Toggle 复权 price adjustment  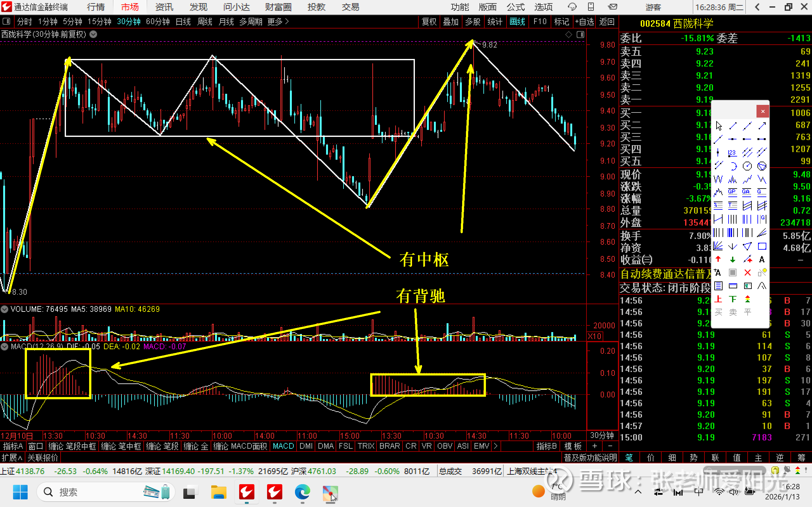tap(429, 22)
